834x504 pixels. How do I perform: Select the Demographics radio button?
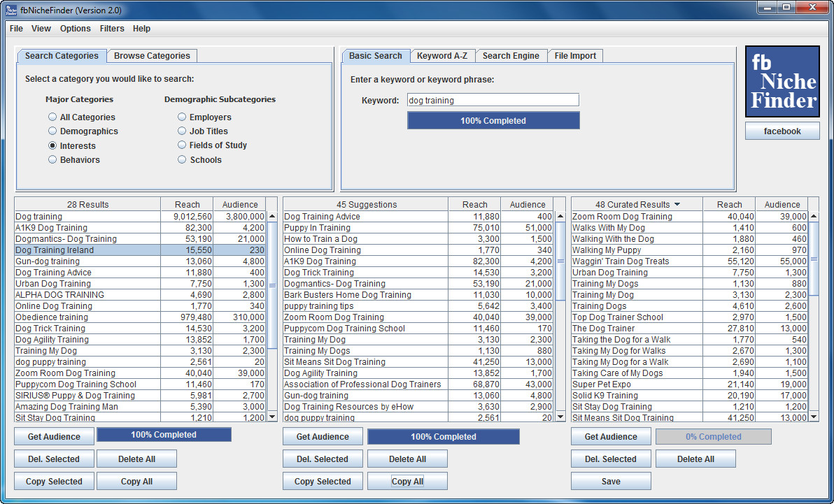52,131
